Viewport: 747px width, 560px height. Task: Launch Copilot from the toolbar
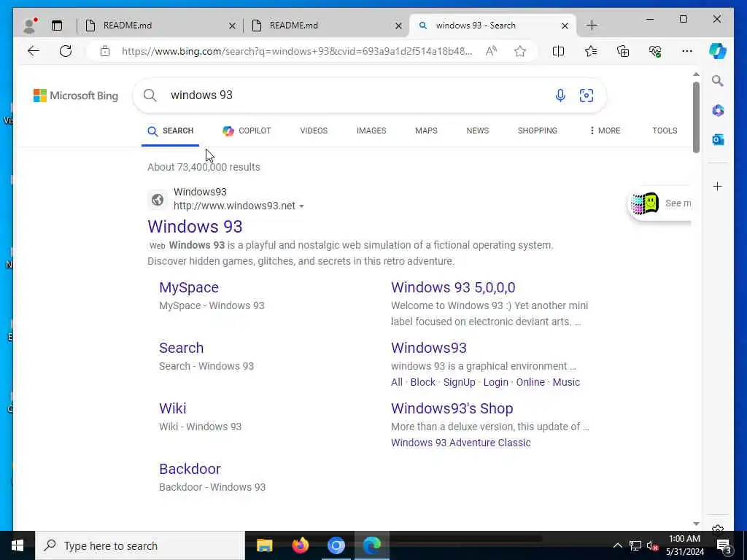point(718,51)
